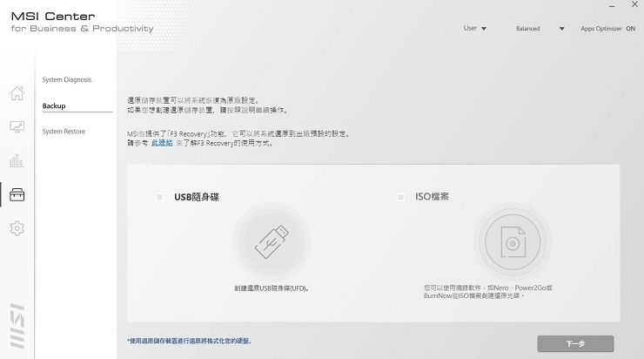This screenshot has height=359, width=644.
Task: Open the Home icon in sidebar
Action: [x=17, y=93]
